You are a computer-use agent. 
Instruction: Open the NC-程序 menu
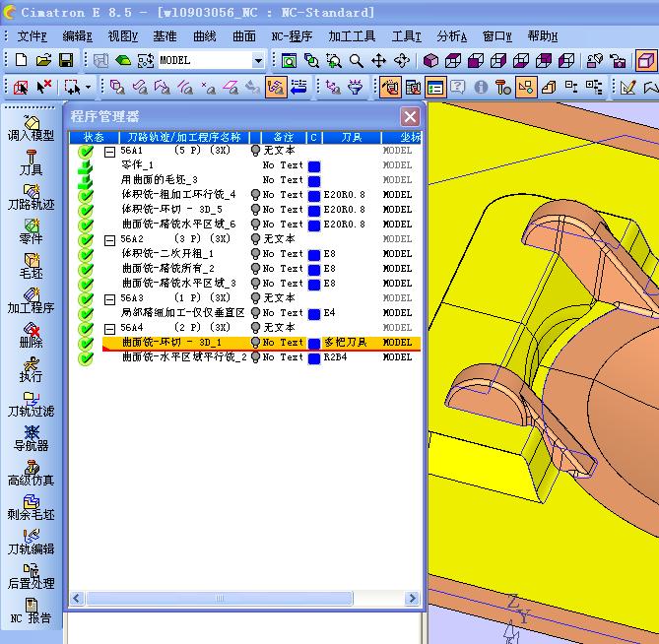coord(292,36)
